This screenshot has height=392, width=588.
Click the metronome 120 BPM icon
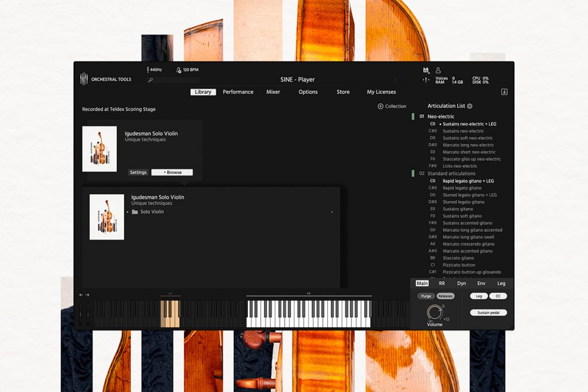(x=179, y=70)
